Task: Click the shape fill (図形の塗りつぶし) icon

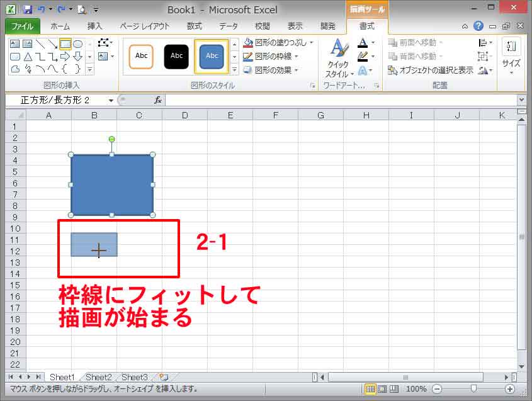Action: point(247,43)
